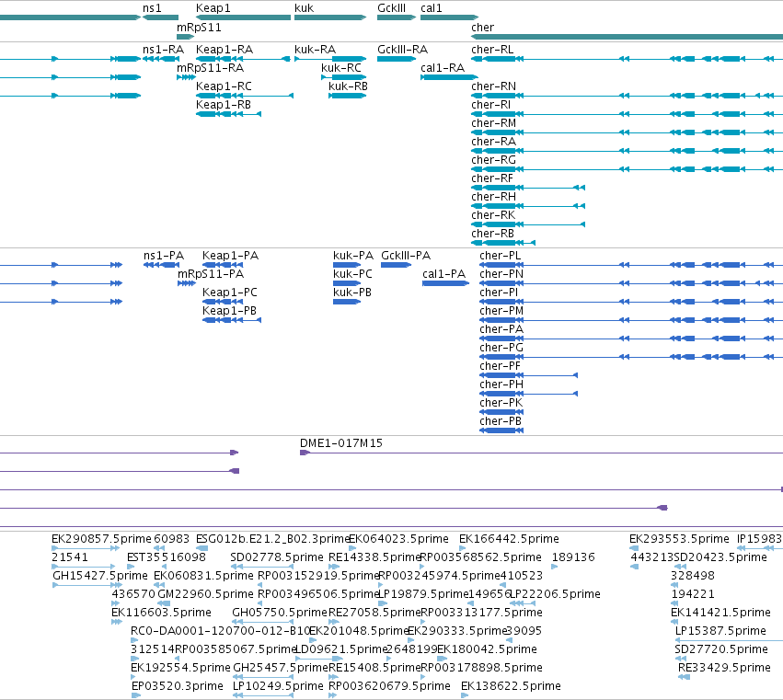Screen dimensions: 783x700
Task: Click the kuk gene name
Action: click(305, 8)
